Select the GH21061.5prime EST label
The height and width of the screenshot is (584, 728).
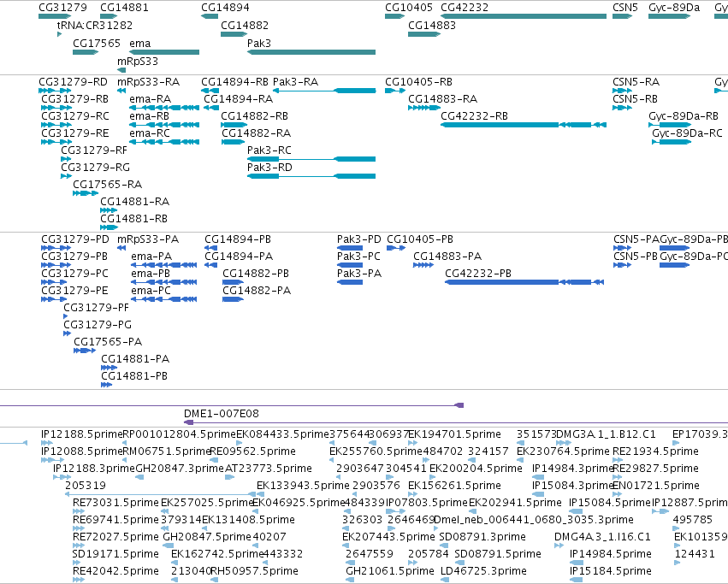tap(390, 571)
